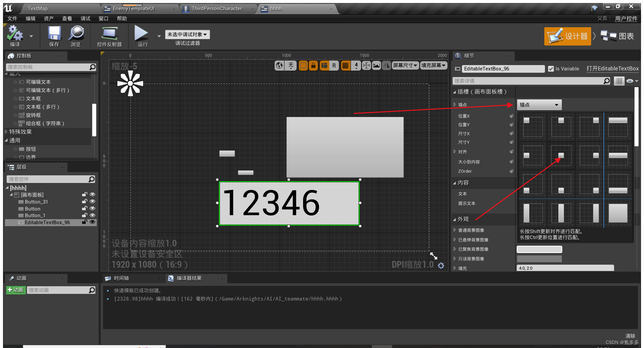The height and width of the screenshot is (348, 644).
Task: Select the center-center anchor preset
Action: [561, 155]
